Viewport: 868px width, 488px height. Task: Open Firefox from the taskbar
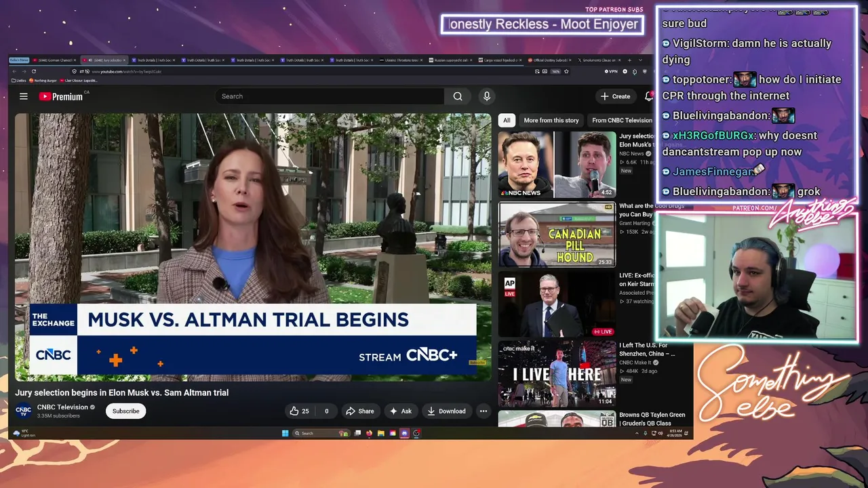(x=369, y=433)
